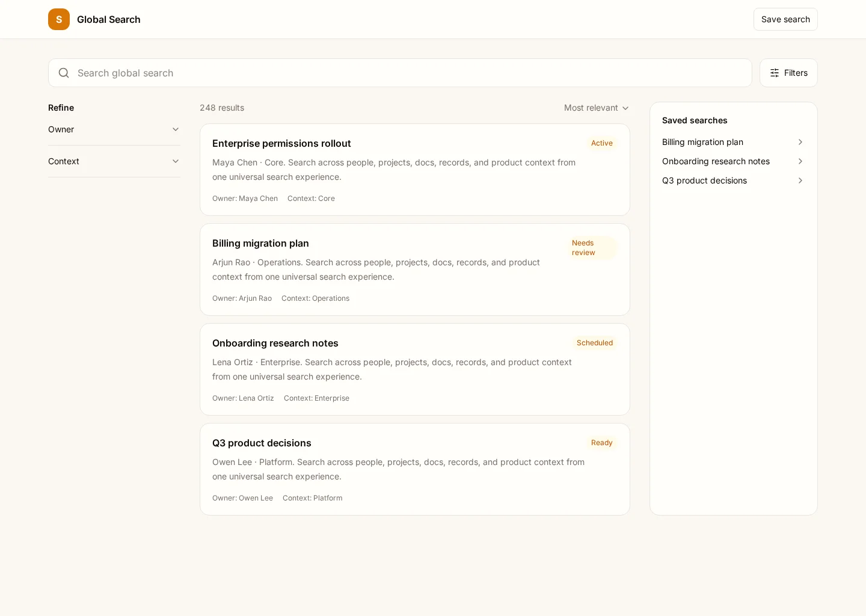The image size is (866, 616).
Task: Click the Owner: Maya Chen tag
Action: 245,199
